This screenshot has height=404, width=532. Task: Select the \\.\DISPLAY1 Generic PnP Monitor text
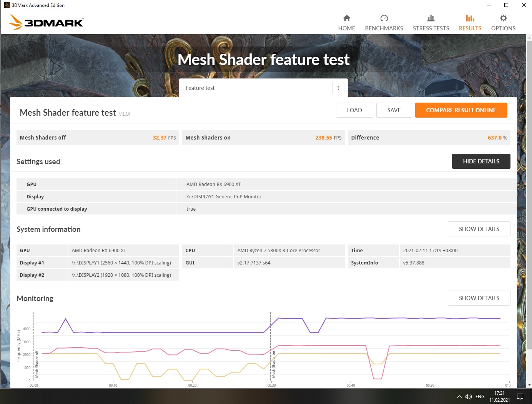[224, 197]
